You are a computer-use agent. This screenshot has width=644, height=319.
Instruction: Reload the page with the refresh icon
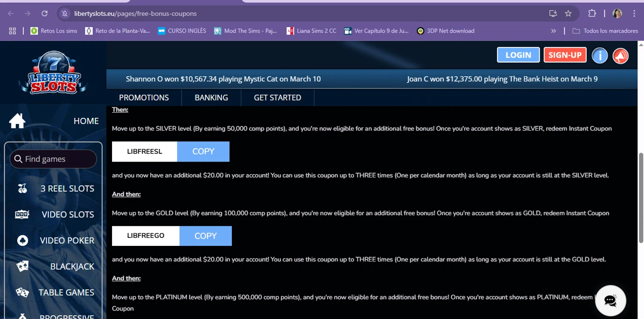[45, 13]
